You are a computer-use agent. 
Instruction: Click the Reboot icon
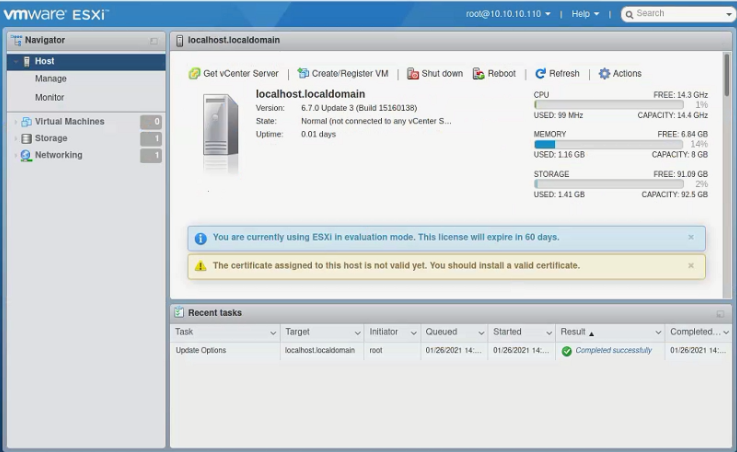(x=478, y=73)
